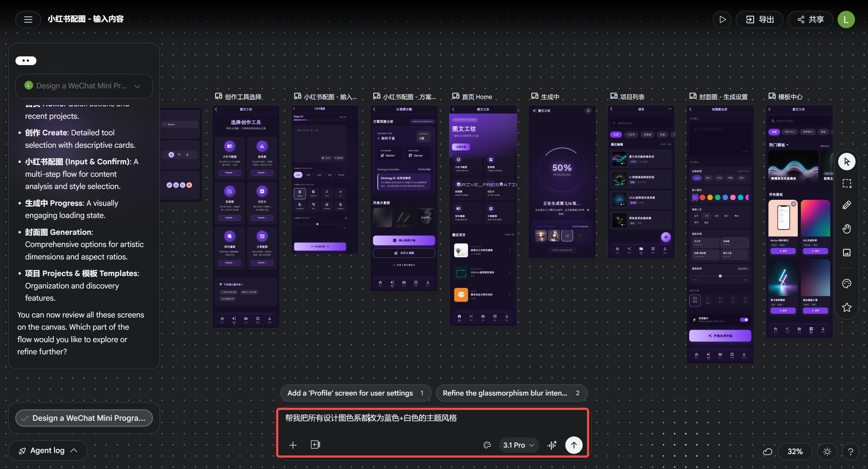Viewport: 868px width, 469px height.
Task: Select the cursor pointer tool
Action: tap(846, 162)
